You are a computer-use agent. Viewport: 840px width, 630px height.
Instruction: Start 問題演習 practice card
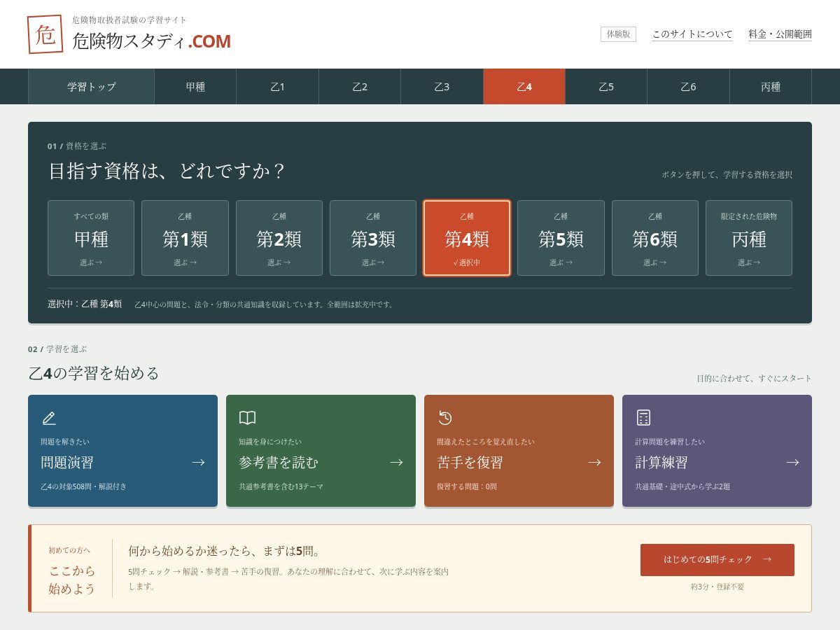122,451
